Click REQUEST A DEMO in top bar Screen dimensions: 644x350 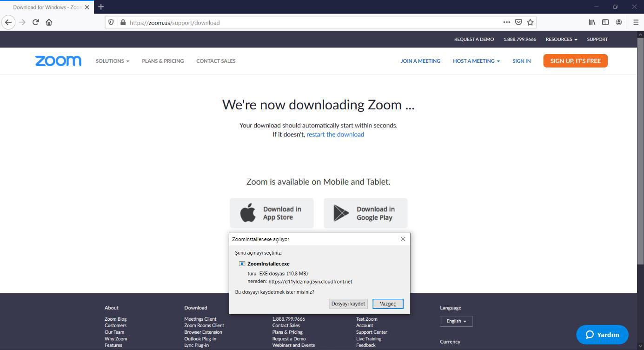pos(474,39)
